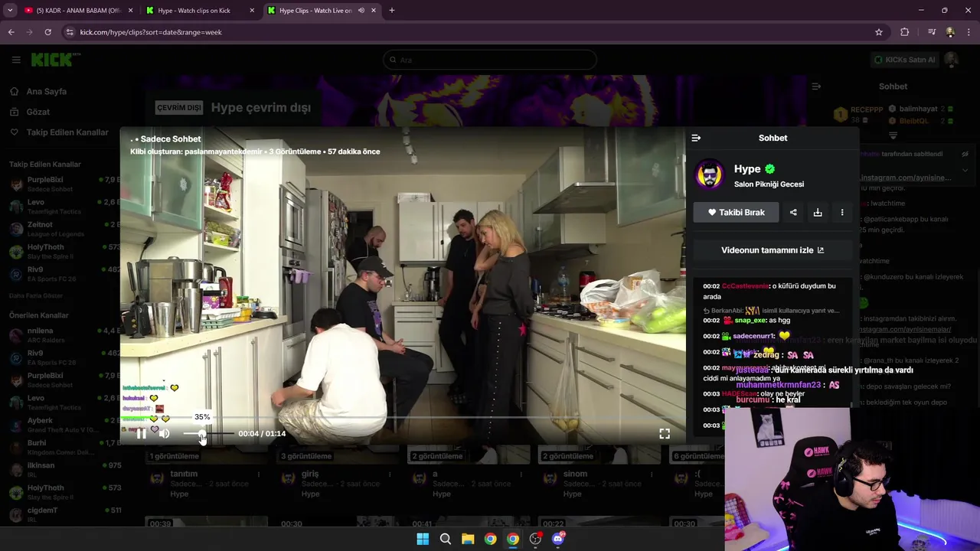Open Videonun tamamını izle link

point(773,250)
